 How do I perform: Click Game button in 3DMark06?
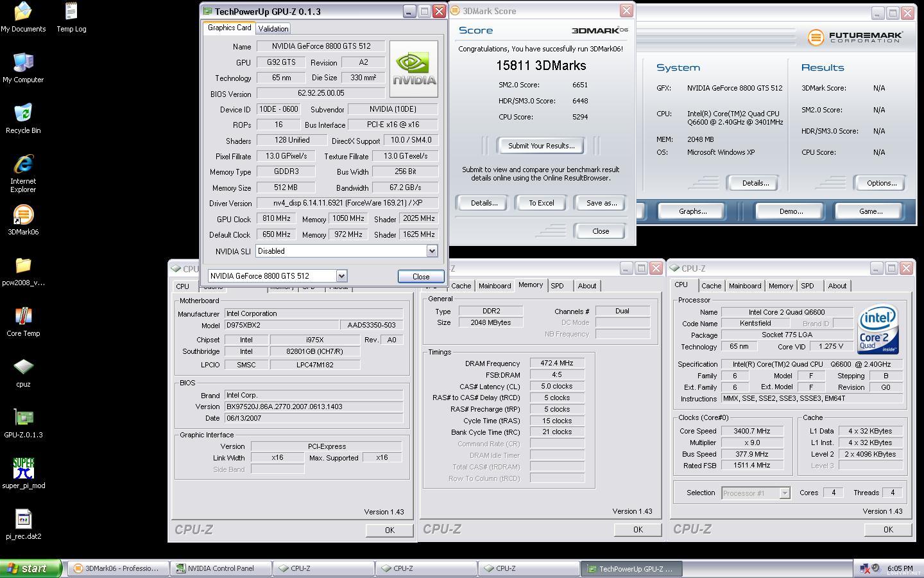pyautogui.click(x=870, y=211)
